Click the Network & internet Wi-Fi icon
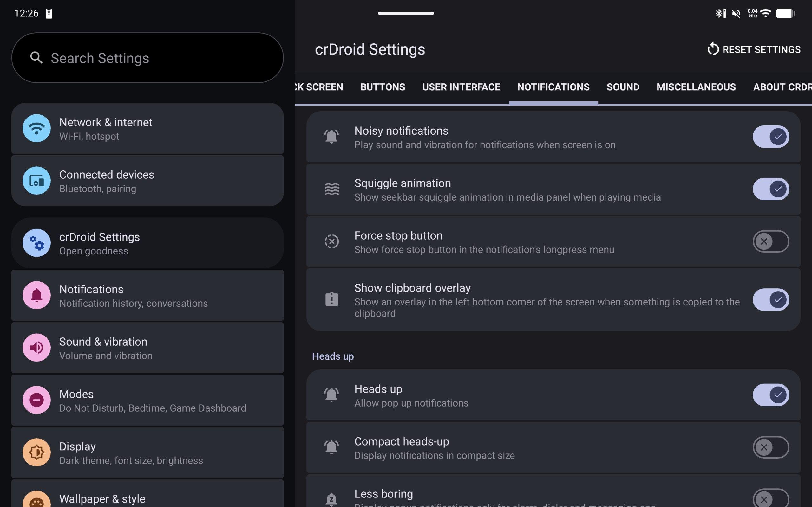Viewport: 812px width, 507px height. point(36,128)
